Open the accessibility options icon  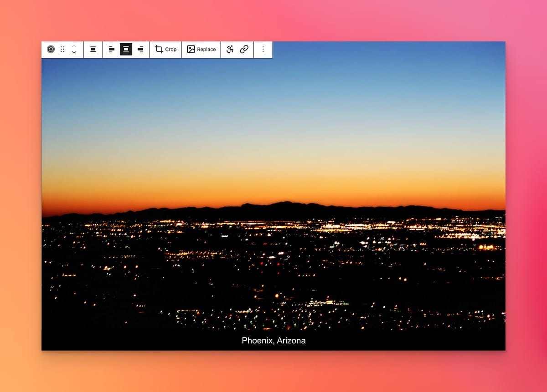[x=230, y=49]
